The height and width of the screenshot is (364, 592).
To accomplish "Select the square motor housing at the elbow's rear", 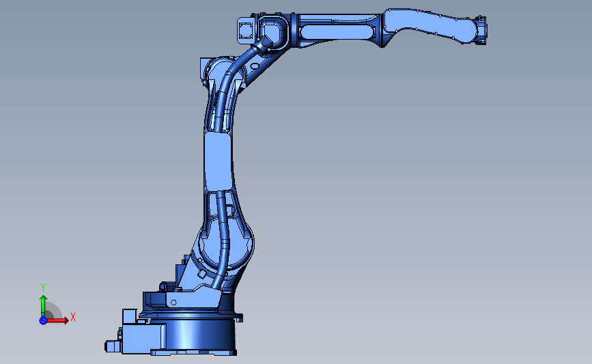I will point(246,30).
